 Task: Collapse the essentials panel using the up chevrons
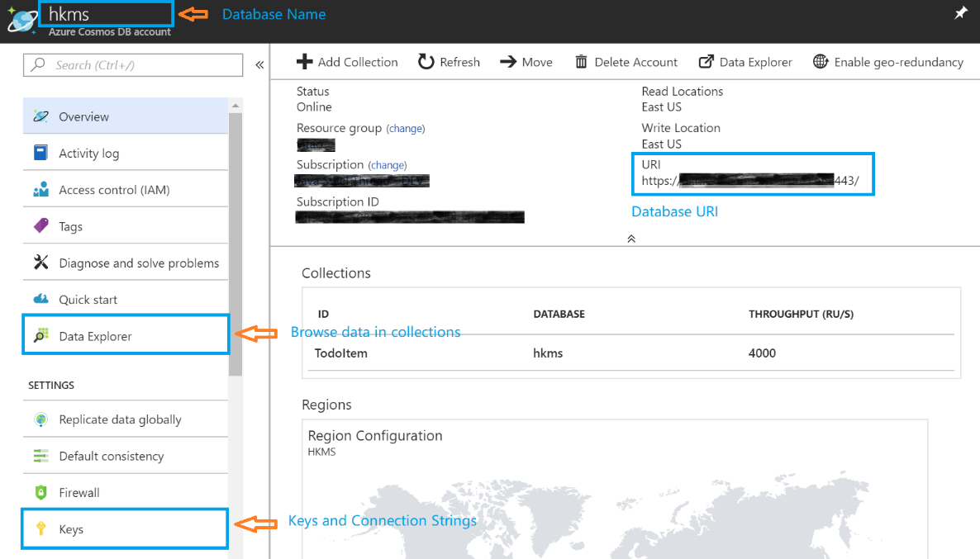[x=631, y=238]
